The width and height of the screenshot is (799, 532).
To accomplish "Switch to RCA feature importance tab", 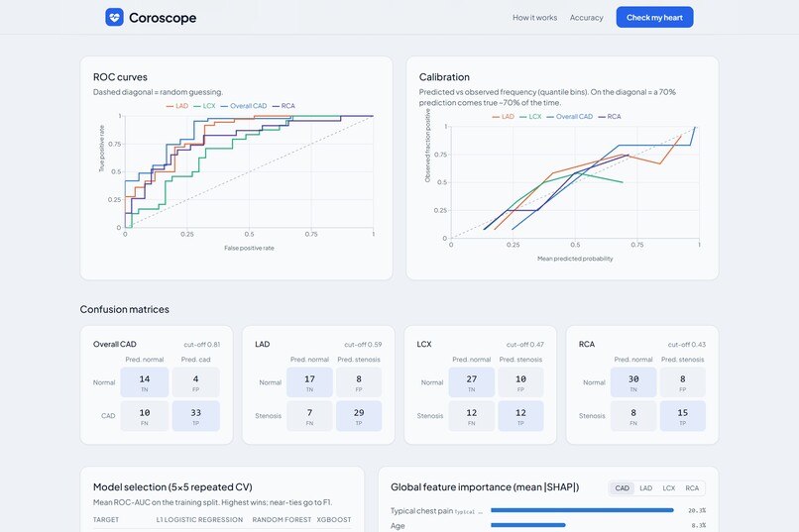I will tap(692, 488).
